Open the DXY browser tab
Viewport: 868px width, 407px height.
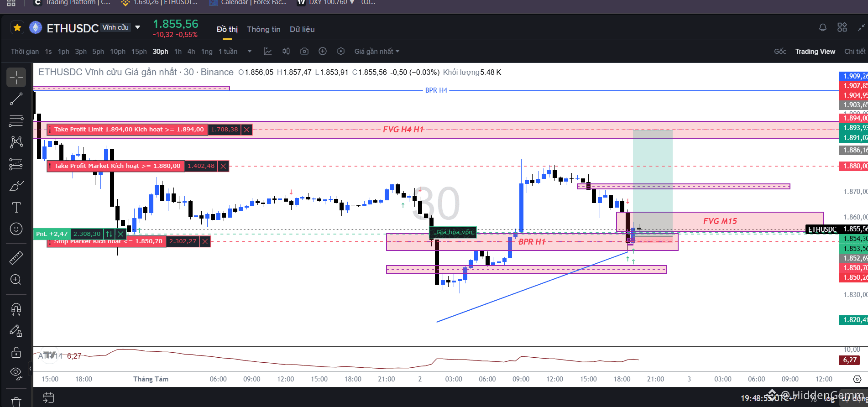(x=336, y=3)
